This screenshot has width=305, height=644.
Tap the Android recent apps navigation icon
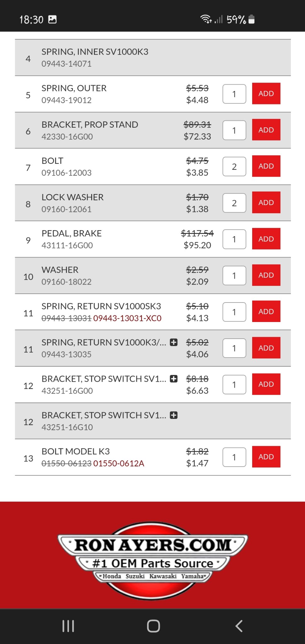point(68,626)
